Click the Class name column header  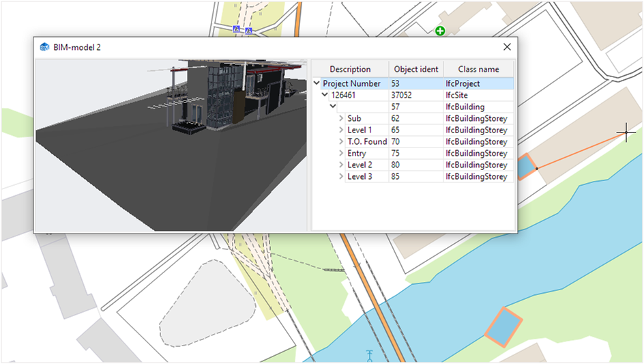coord(478,69)
